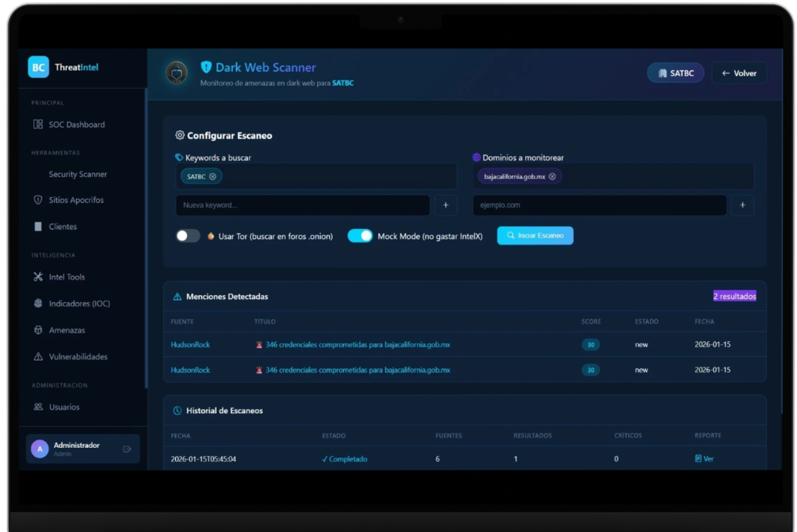Image resolution: width=797 pixels, height=532 pixels.
Task: Click the Administrador avatar
Action: (x=40, y=449)
